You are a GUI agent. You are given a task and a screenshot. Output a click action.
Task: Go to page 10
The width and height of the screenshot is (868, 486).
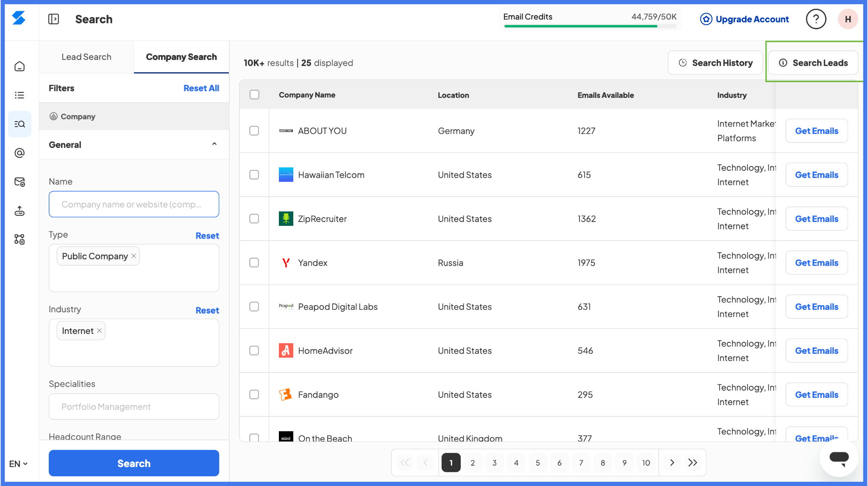[646, 463]
